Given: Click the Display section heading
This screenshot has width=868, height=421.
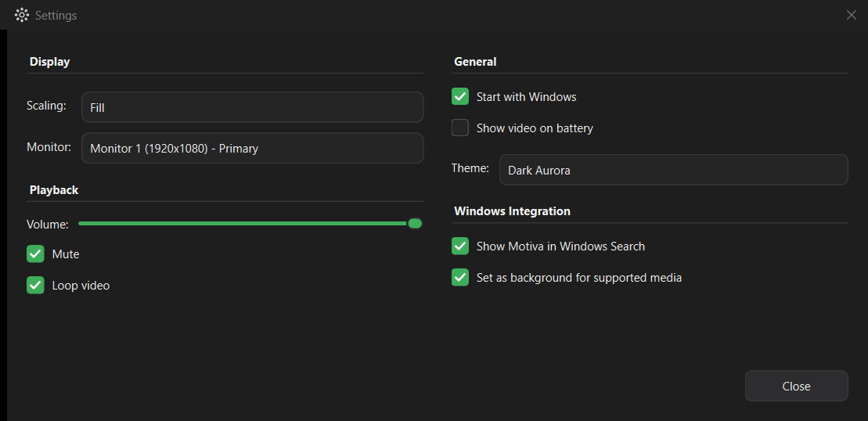Looking at the screenshot, I should [50, 62].
